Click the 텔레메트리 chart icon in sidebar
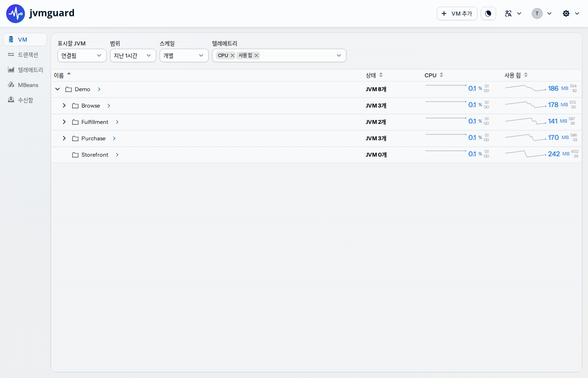The height and width of the screenshot is (378, 588). [x=11, y=70]
